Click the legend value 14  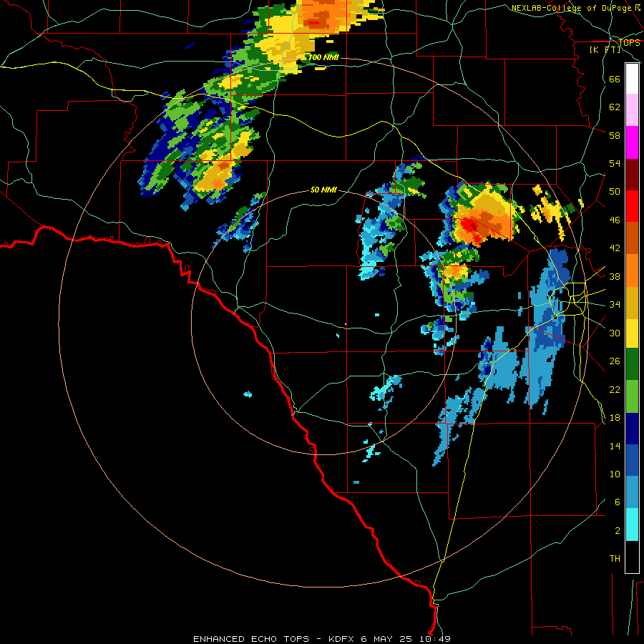click(x=615, y=446)
